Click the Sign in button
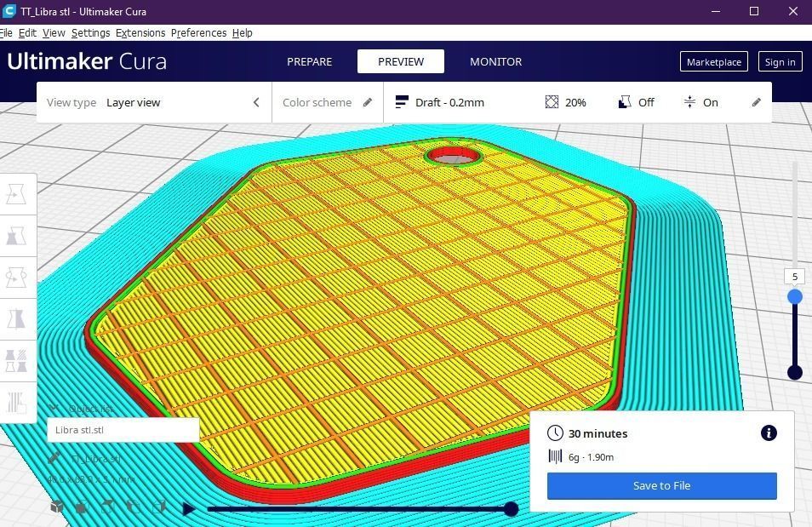The height and width of the screenshot is (527, 812). 780,61
